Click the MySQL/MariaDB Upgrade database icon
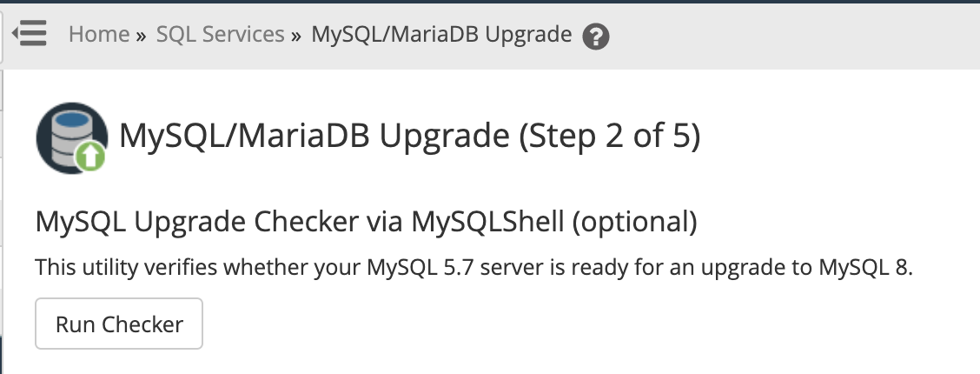This screenshot has height=374, width=980. (70, 133)
